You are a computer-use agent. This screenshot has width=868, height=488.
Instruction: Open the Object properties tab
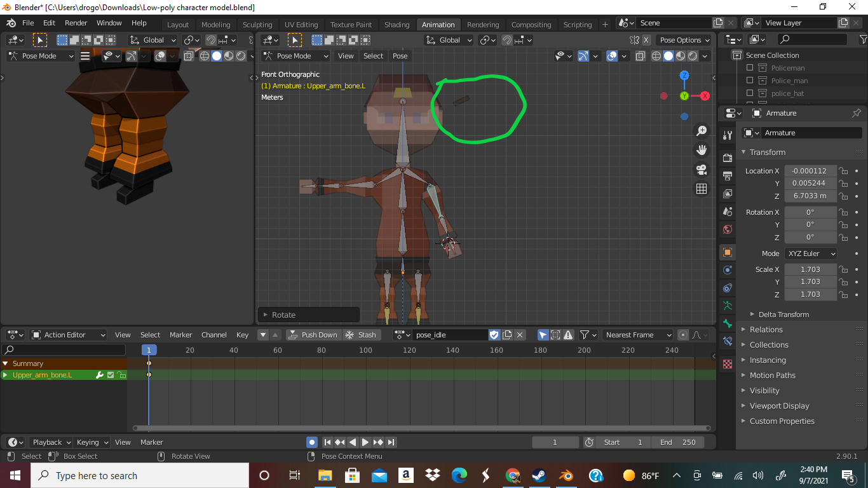(x=728, y=252)
